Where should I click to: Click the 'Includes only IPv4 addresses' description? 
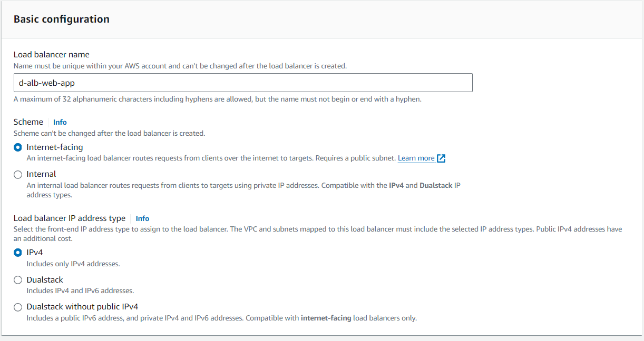[x=73, y=264]
